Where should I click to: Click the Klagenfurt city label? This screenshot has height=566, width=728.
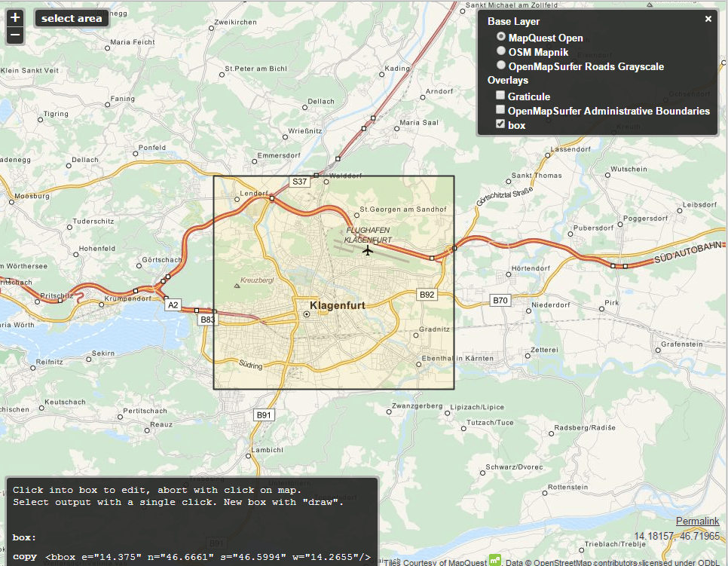[338, 305]
